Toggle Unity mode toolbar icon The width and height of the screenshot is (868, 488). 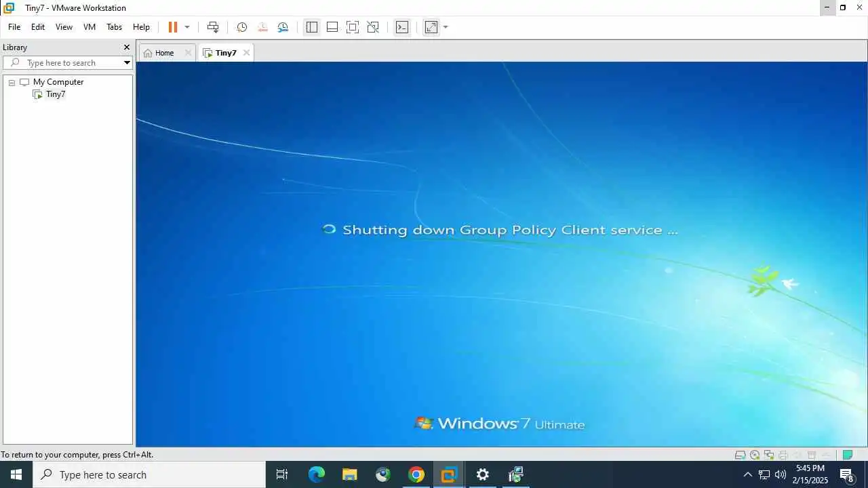pos(373,27)
